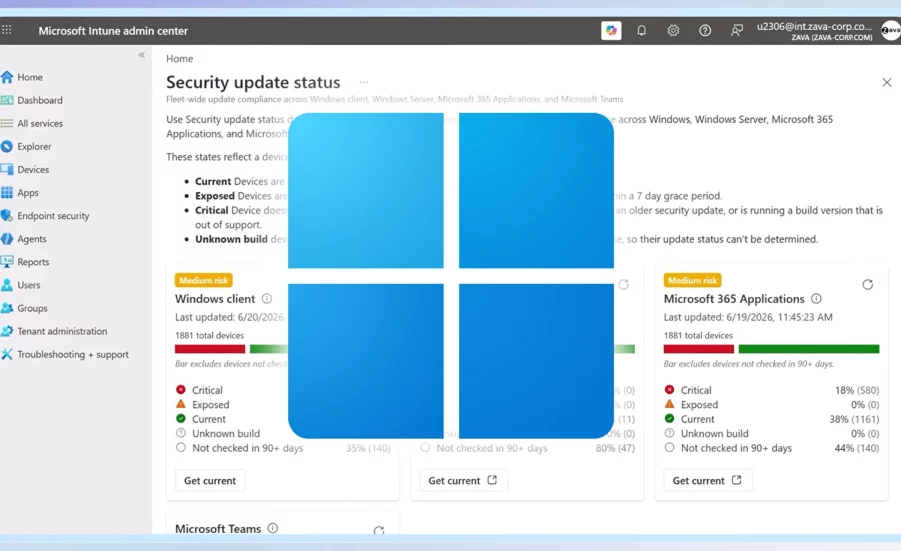Click Current check icon on Microsoft 365 card
901x551 pixels.
(669, 418)
